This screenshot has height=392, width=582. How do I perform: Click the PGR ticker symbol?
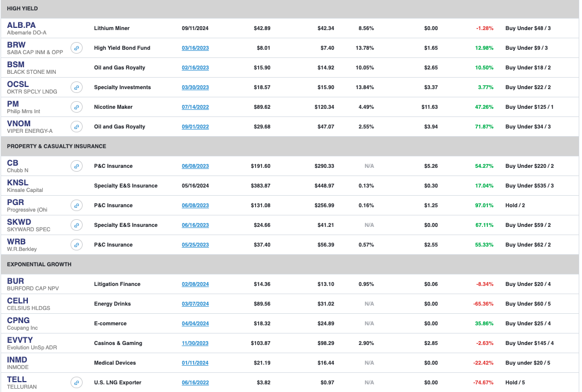tap(15, 202)
